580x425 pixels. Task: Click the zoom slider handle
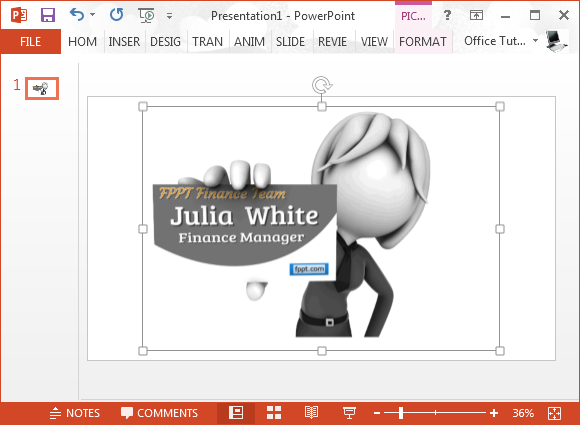(401, 413)
